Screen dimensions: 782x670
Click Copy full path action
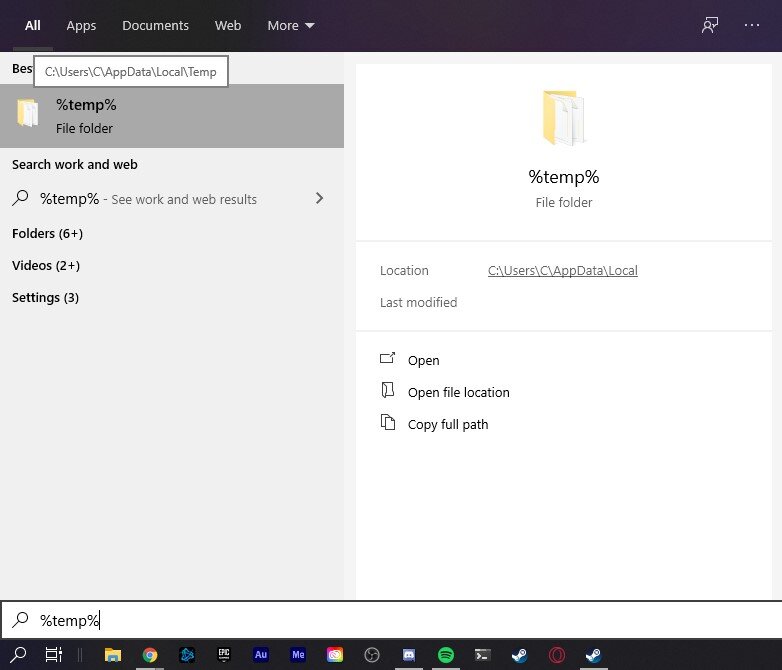pos(448,424)
